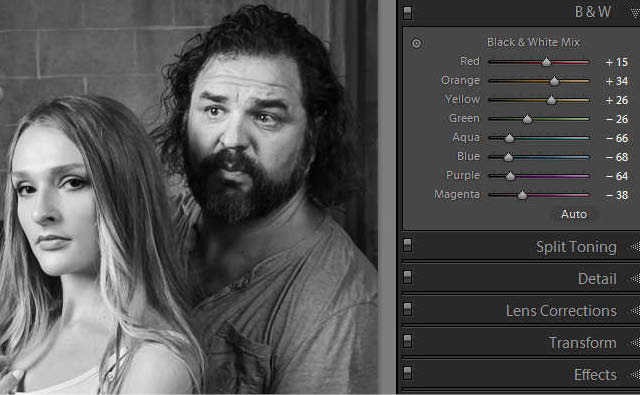Toggle the Split Toning panel switch
The width and height of the screenshot is (640, 395).
tap(407, 245)
